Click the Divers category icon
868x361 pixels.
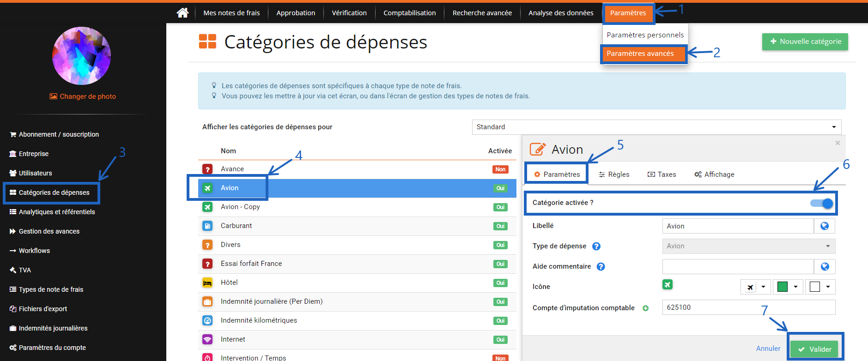(207, 245)
